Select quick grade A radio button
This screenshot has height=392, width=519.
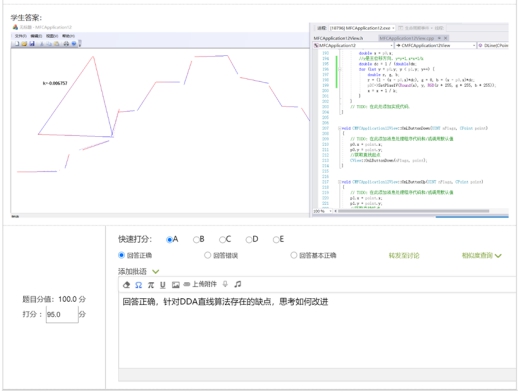pyautogui.click(x=169, y=240)
